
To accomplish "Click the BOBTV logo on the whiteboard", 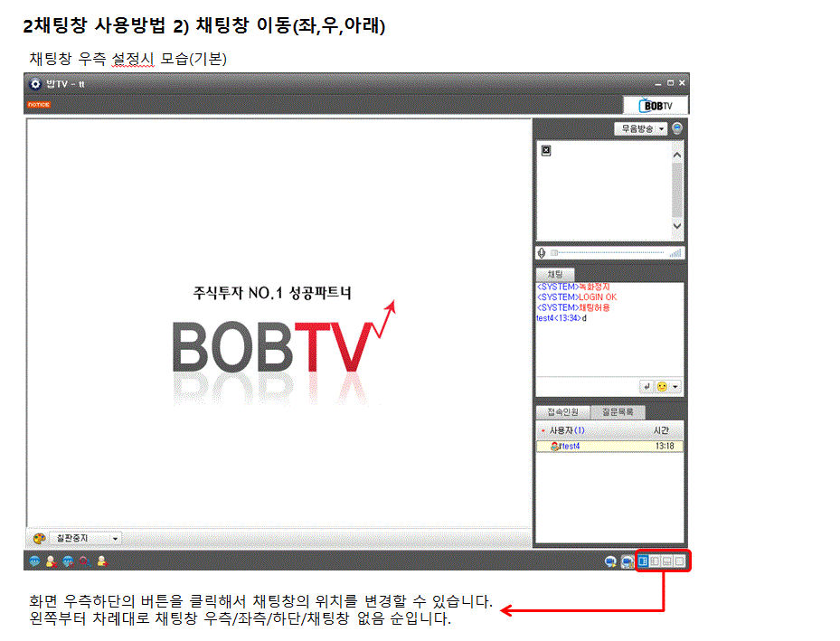I will tap(283, 346).
